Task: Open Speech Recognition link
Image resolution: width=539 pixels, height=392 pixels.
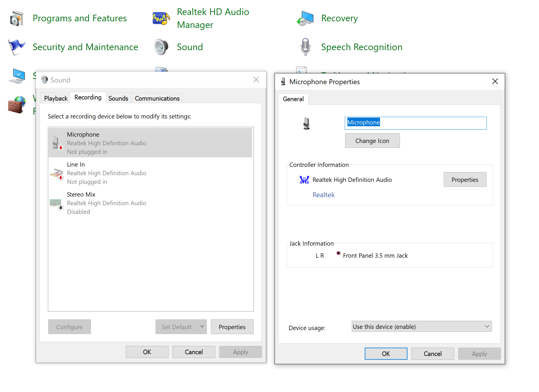Action: [362, 47]
